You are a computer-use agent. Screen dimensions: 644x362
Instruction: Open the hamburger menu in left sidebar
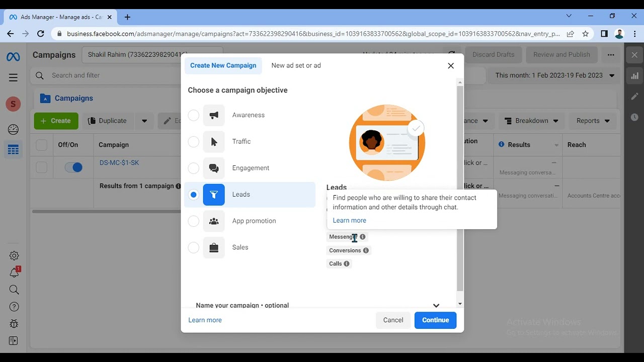coord(13,77)
